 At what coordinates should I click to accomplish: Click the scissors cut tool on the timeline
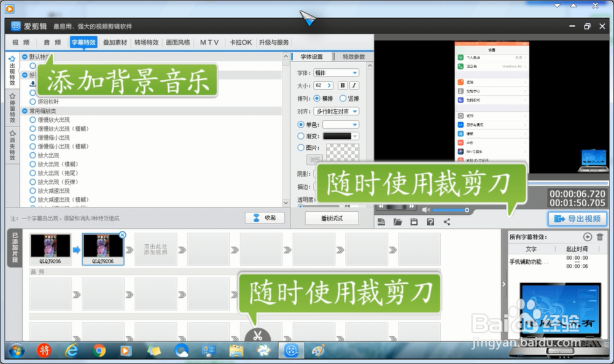[257, 335]
